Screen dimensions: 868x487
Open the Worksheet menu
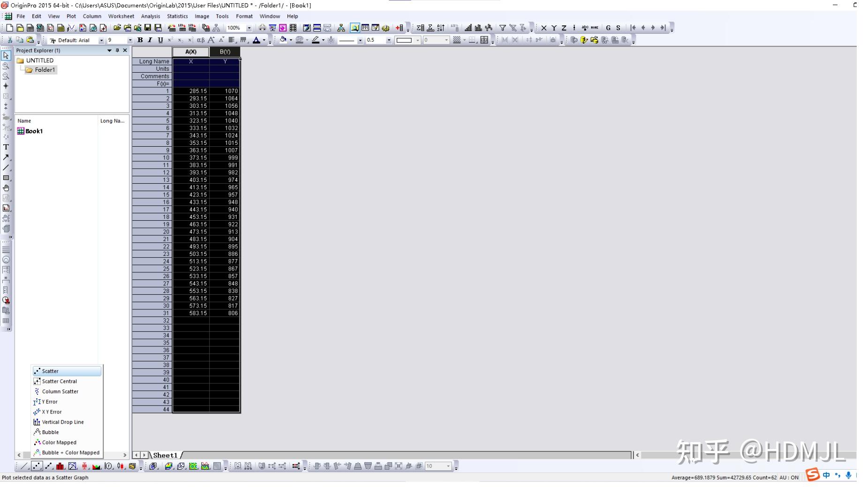121,16
